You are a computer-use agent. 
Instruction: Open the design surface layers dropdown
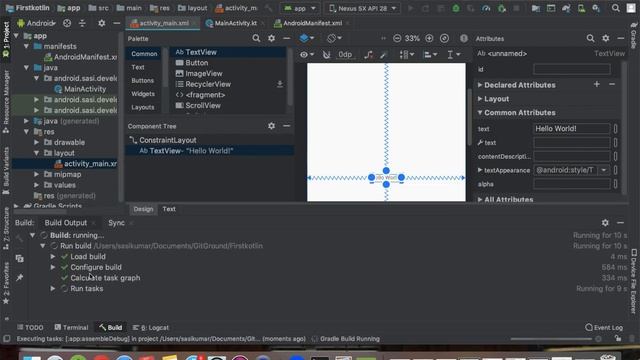[x=307, y=38]
